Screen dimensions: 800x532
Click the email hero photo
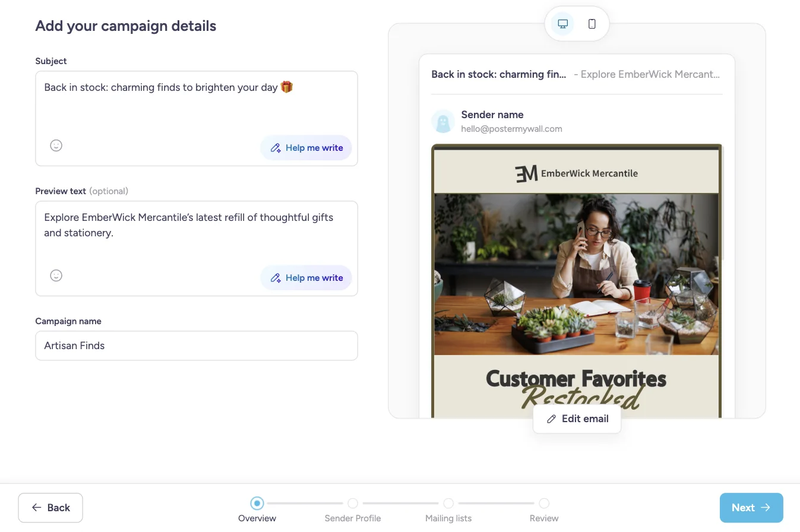[576, 274]
